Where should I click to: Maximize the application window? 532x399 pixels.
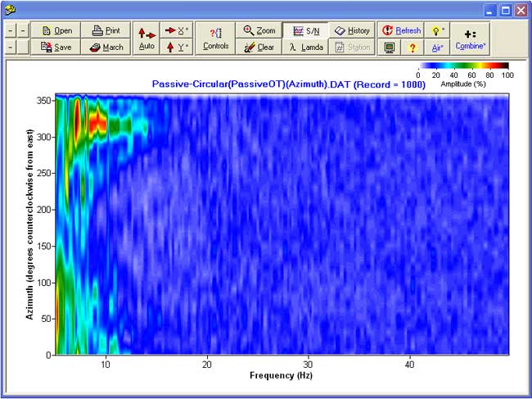click(x=506, y=11)
